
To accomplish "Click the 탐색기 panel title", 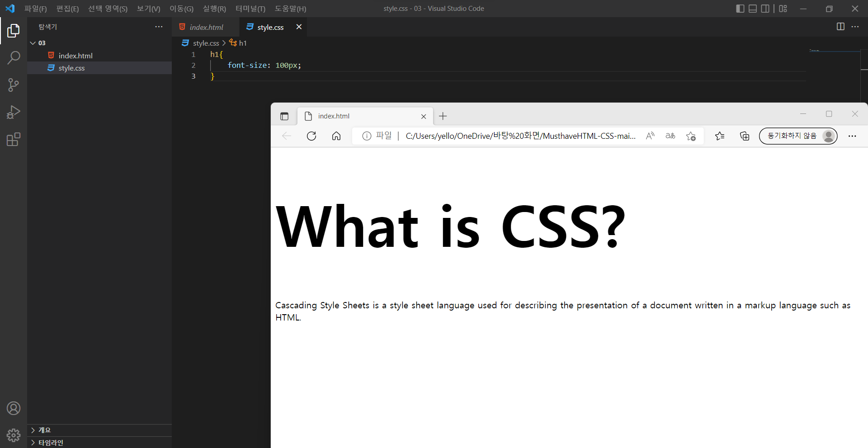I will (47, 27).
